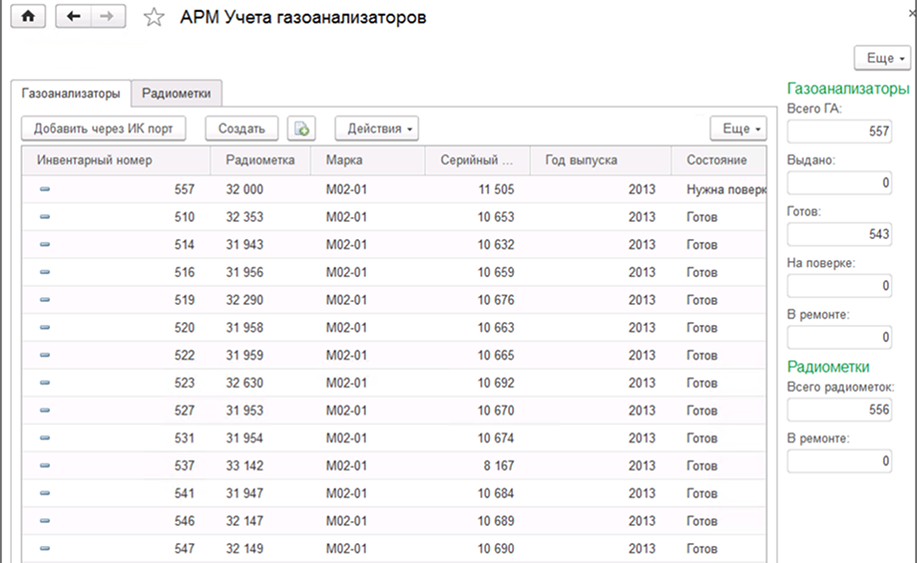Go back with the left arrow
The height and width of the screenshot is (563, 917).
coord(74,18)
